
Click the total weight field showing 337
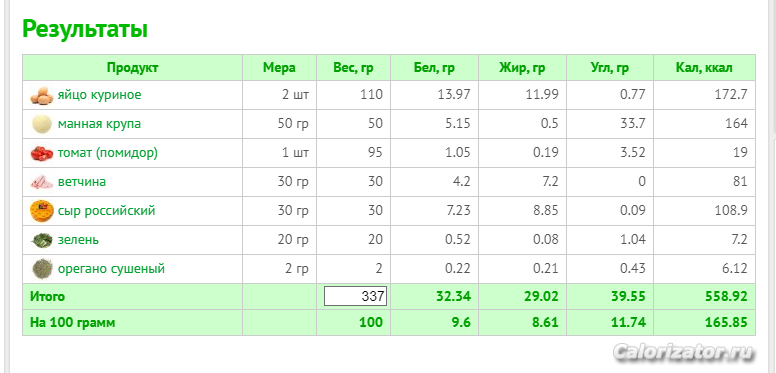pos(355,296)
